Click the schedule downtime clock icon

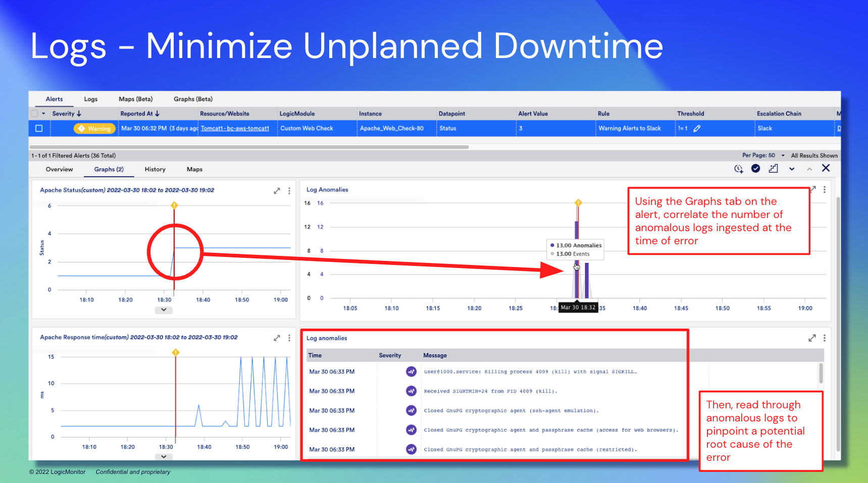(738, 169)
